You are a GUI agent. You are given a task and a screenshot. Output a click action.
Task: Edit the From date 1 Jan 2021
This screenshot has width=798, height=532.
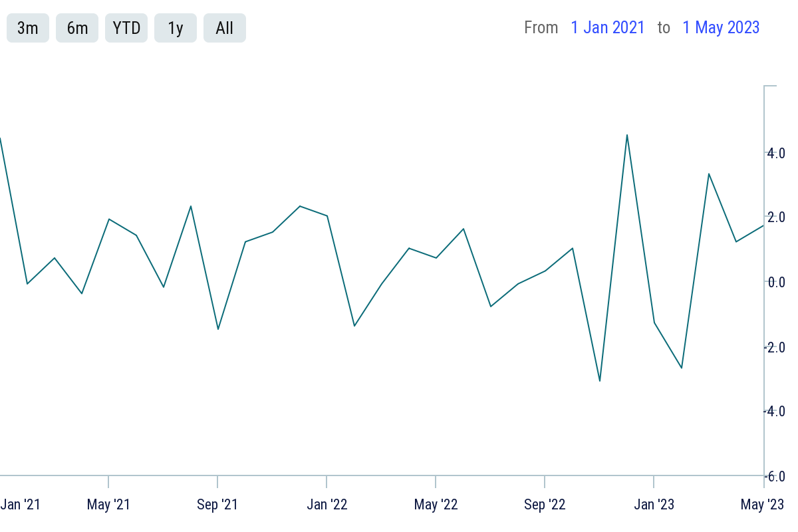(x=608, y=27)
